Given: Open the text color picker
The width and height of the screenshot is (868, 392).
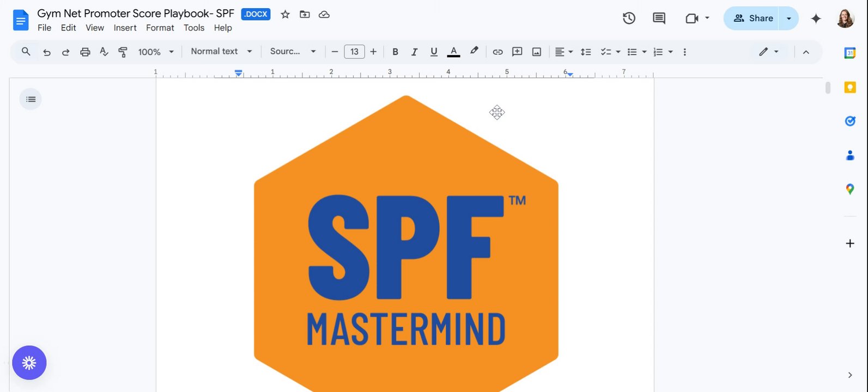Looking at the screenshot, I should 453,52.
